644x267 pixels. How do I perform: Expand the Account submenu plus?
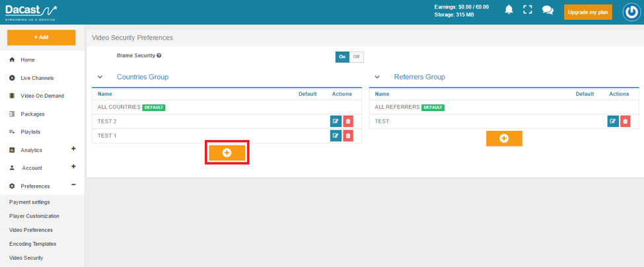click(73, 167)
